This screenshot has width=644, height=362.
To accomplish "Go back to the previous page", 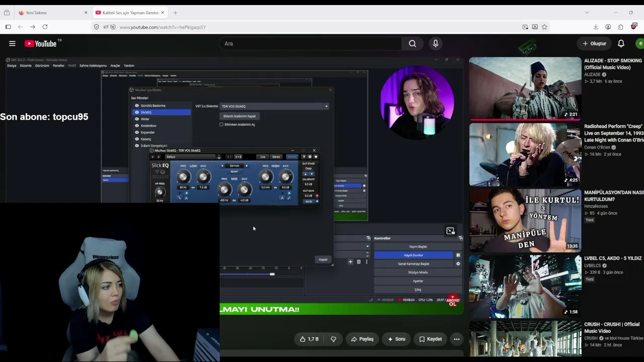I will pyautogui.click(x=20, y=27).
